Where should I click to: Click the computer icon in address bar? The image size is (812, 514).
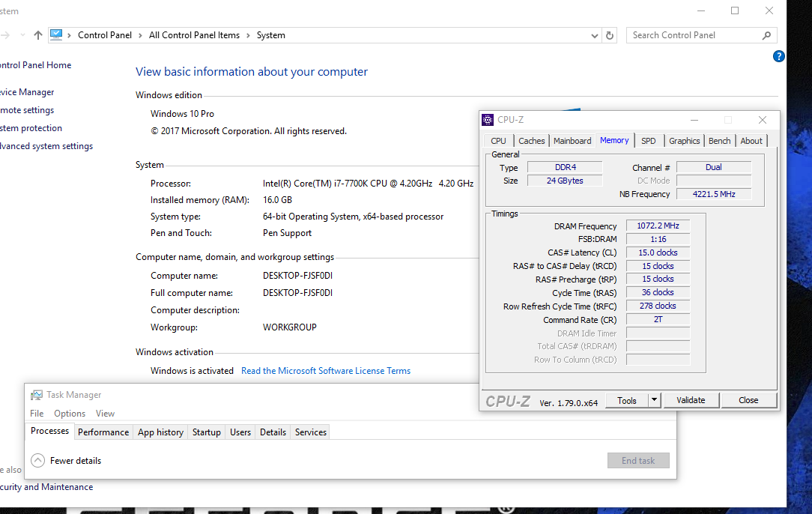56,34
